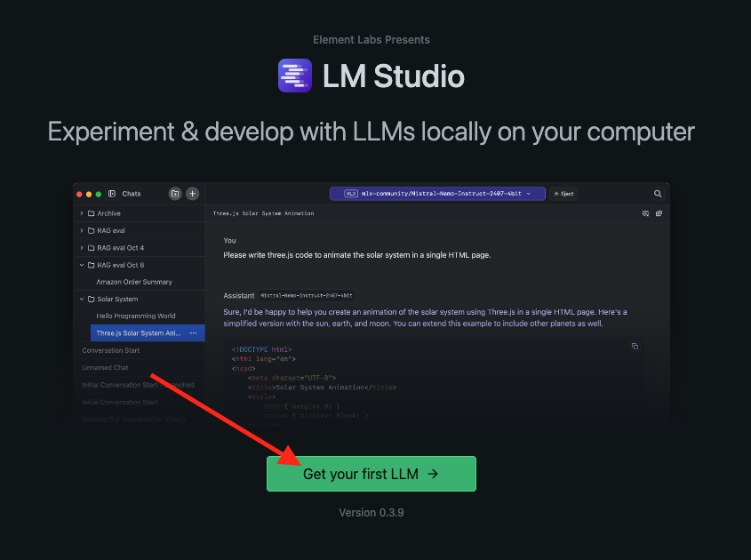This screenshot has height=560, width=751.
Task: Click the DOCTYPE html code line
Action: [x=261, y=349]
